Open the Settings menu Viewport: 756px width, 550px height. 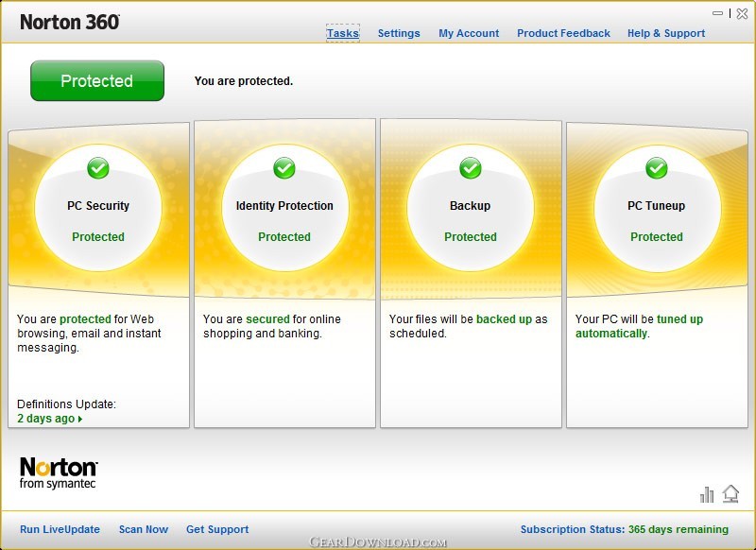(399, 33)
